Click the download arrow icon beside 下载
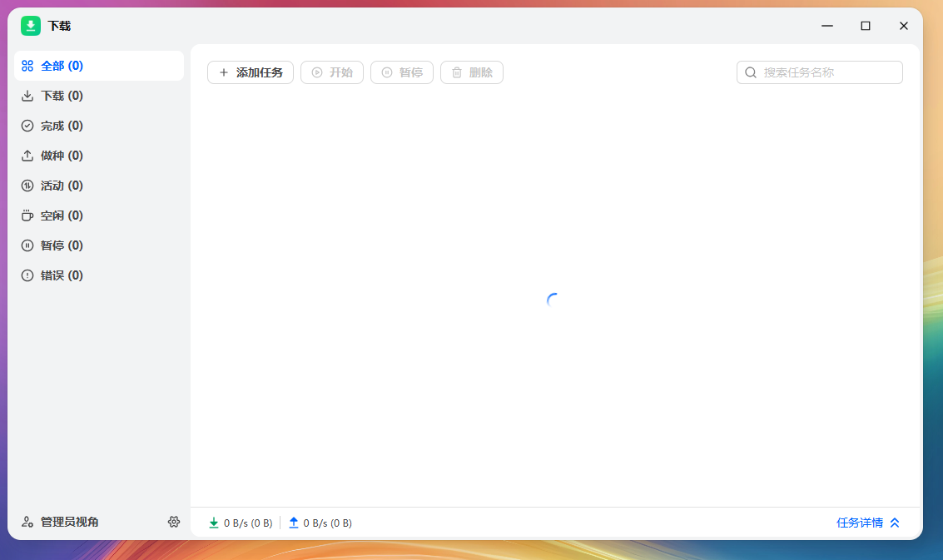The width and height of the screenshot is (943, 560). click(x=27, y=96)
